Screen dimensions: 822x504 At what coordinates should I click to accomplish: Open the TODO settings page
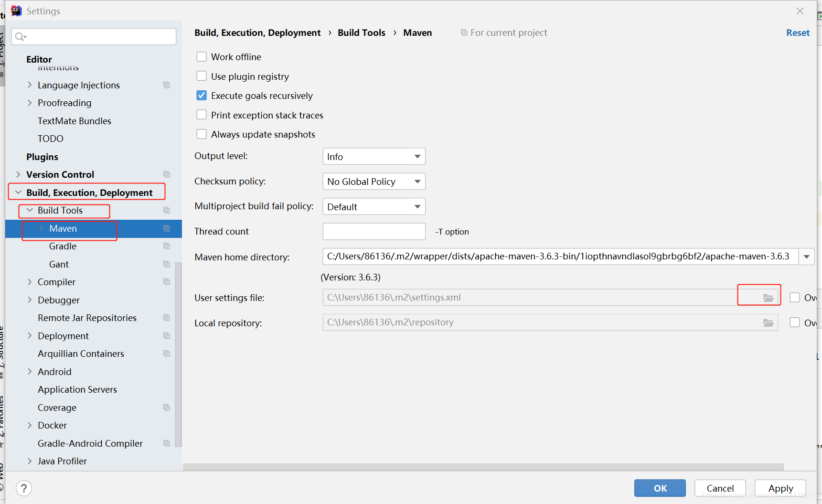pos(51,139)
